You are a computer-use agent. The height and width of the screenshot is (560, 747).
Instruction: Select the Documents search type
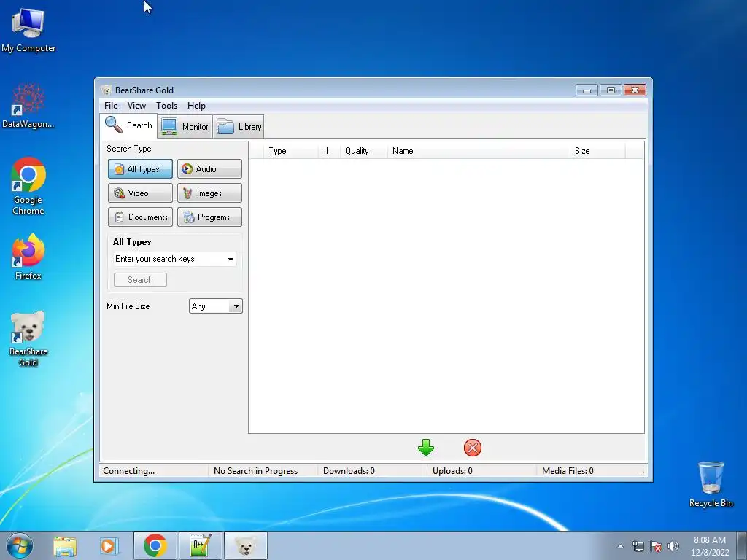pyautogui.click(x=140, y=217)
